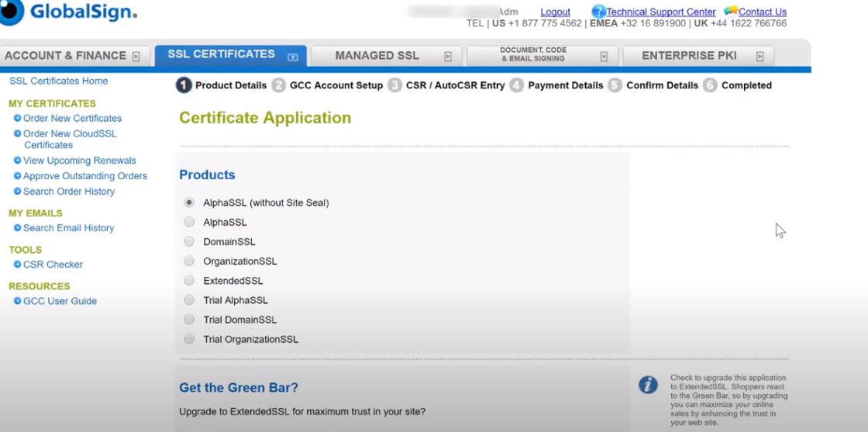This screenshot has width=868, height=432.
Task: Select the Trial DomainSSL radio button
Action: pyautogui.click(x=189, y=320)
